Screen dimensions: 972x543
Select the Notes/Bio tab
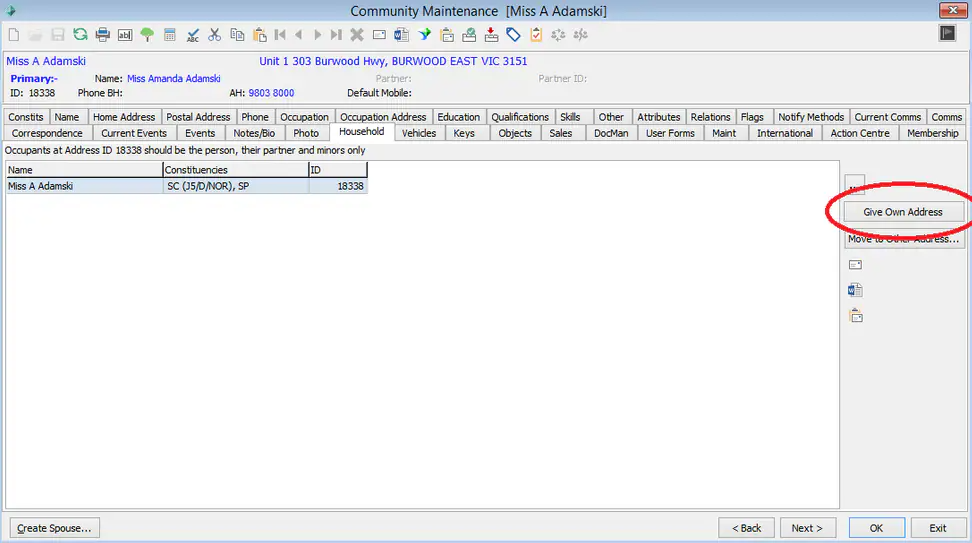tap(254, 133)
